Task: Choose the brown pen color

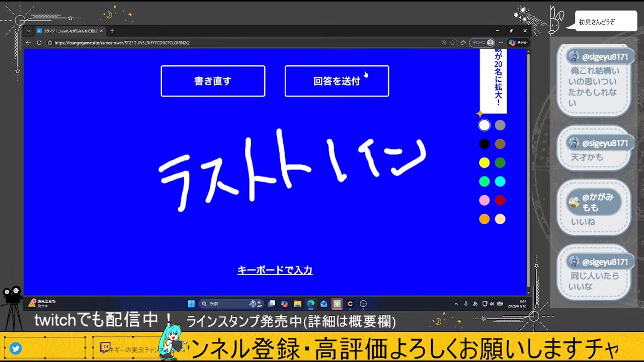Action: [x=500, y=144]
